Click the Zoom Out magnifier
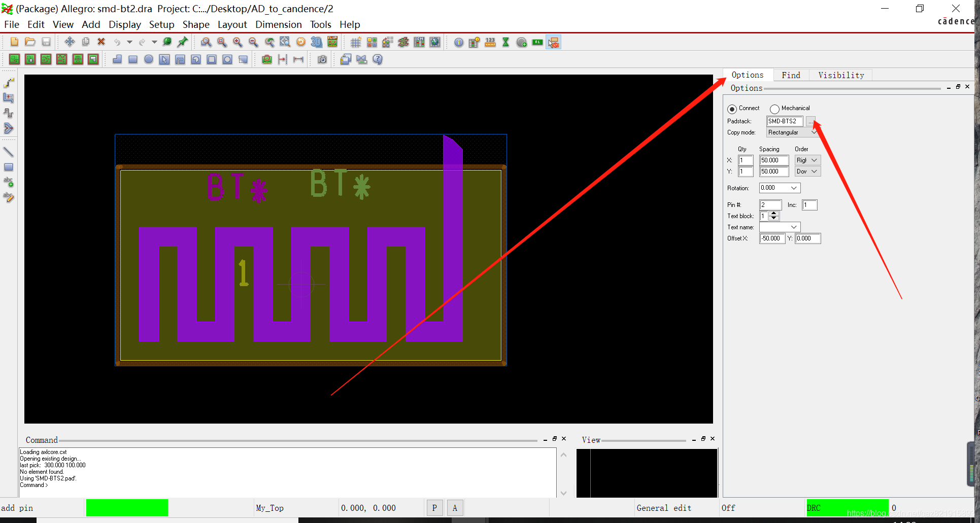This screenshot has height=523, width=980. click(x=253, y=42)
